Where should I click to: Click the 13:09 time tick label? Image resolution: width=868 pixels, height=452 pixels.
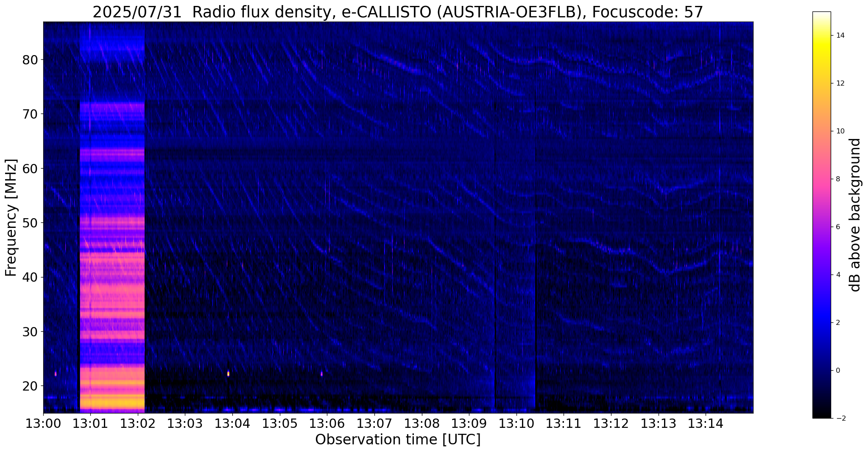469,424
